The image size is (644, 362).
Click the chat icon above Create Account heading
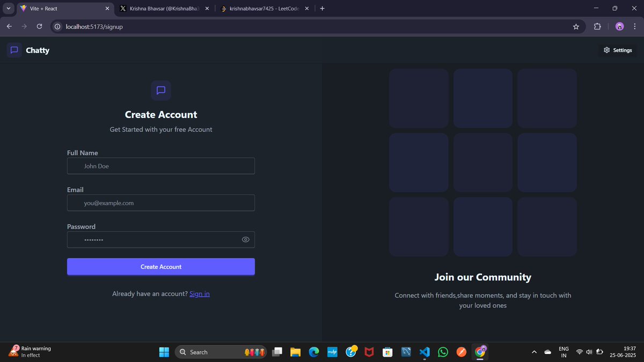[160, 90]
